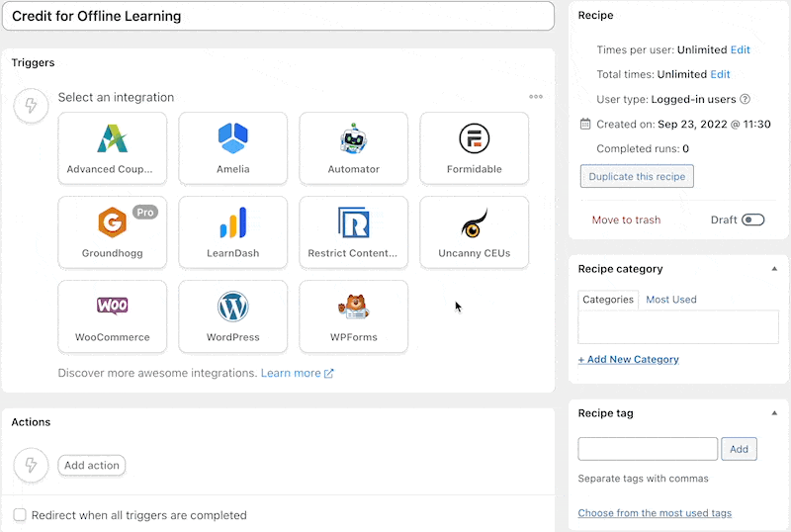This screenshot has width=791, height=532.
Task: Choose the Groundhogg Pro integration
Action: coord(112,232)
